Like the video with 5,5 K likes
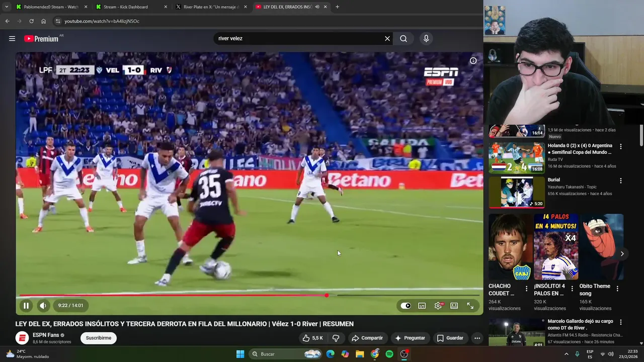Screen dimensions: 644x362 point(312,338)
